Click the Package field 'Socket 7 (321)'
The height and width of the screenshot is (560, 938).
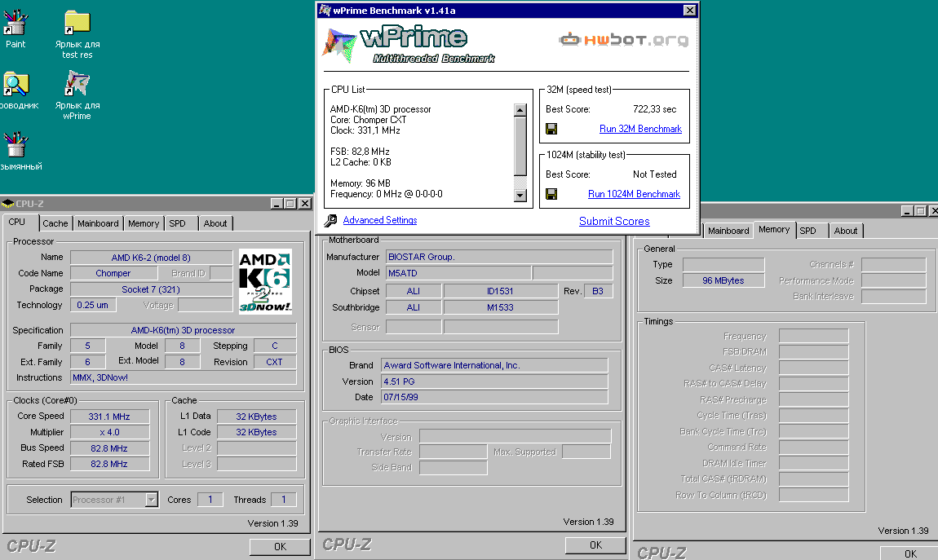pyautogui.click(x=152, y=289)
